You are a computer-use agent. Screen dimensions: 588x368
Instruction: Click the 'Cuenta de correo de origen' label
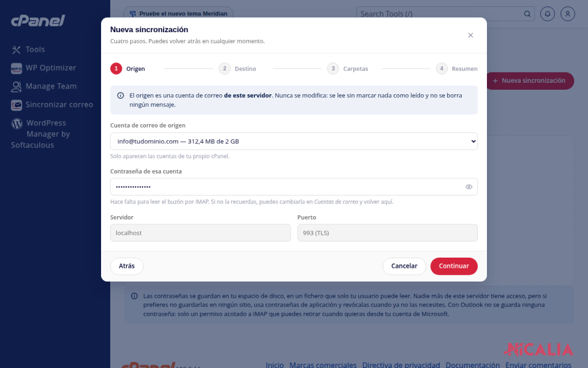pyautogui.click(x=148, y=125)
